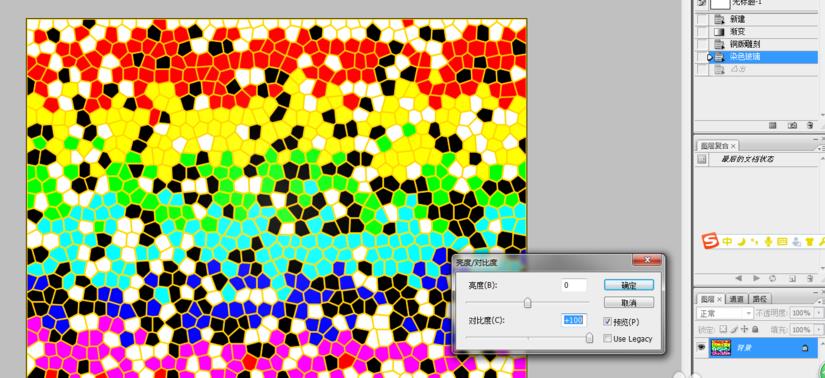Toggle the 预览(P) preview checkbox
825x378 pixels.
[x=608, y=321]
